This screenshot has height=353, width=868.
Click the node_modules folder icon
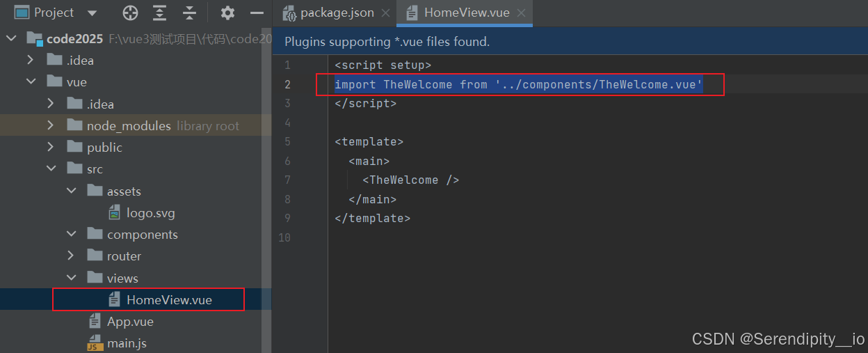74,125
